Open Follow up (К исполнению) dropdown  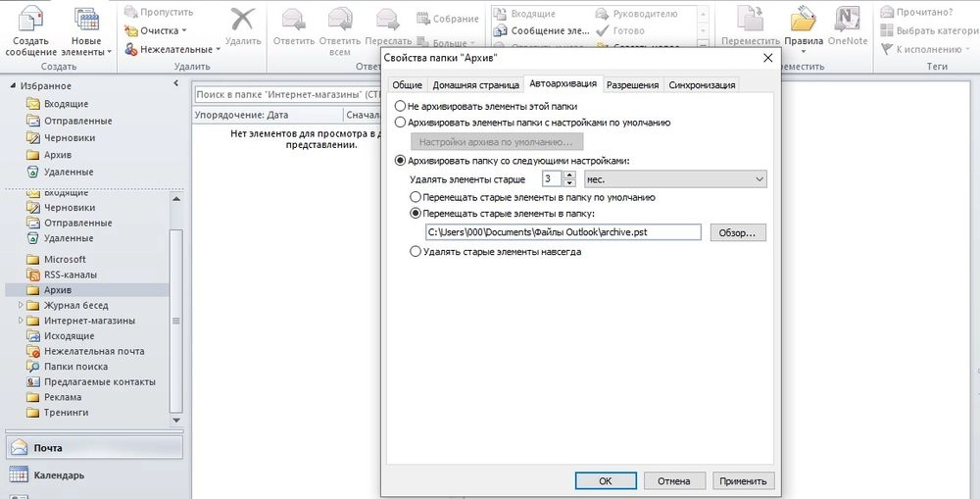coord(926,49)
